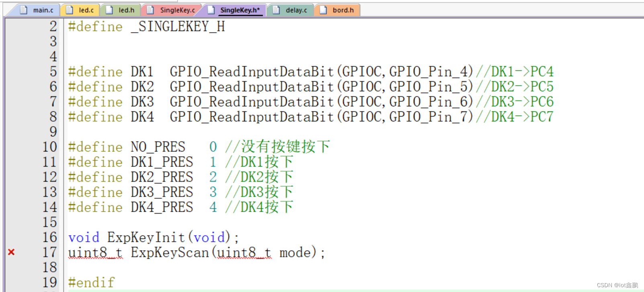Click the mode parameter on line 17
644x292 pixels.
pos(295,252)
